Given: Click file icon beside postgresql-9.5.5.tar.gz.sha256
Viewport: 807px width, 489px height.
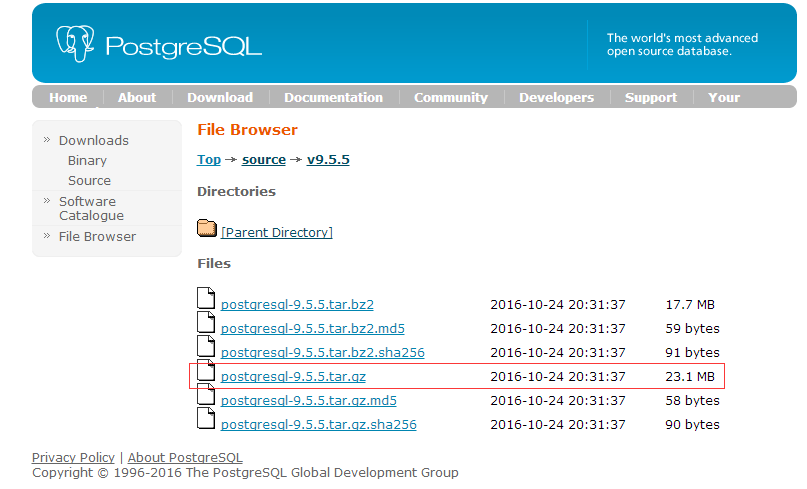Looking at the screenshot, I should pos(206,418).
